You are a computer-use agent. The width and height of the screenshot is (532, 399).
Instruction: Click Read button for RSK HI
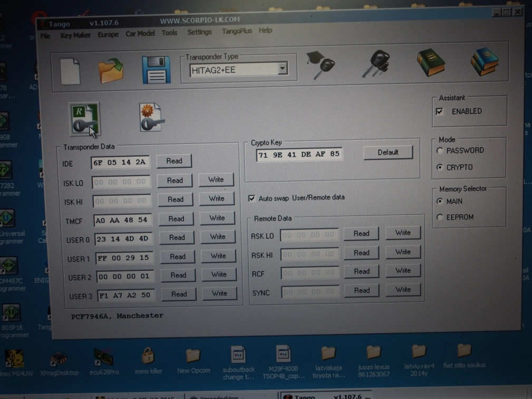pos(361,252)
